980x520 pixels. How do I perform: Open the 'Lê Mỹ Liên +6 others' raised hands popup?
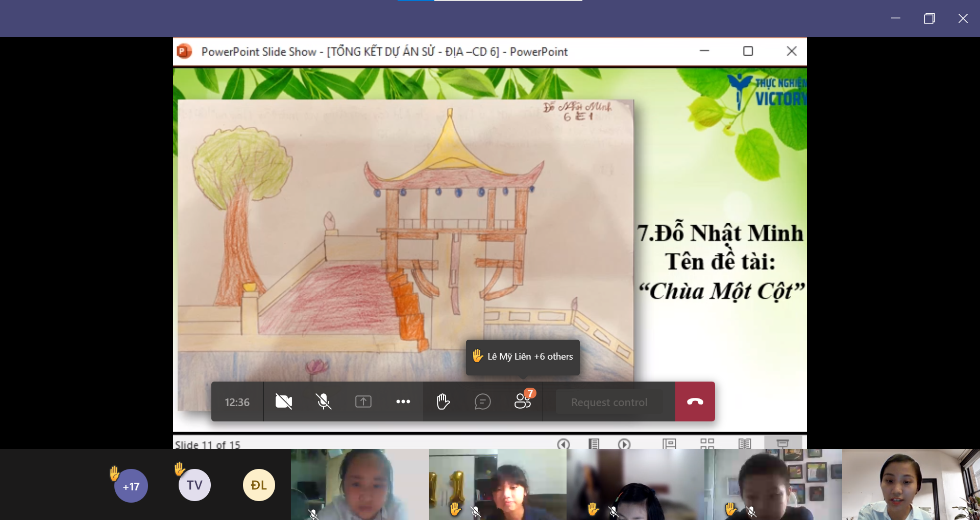pyautogui.click(x=523, y=357)
